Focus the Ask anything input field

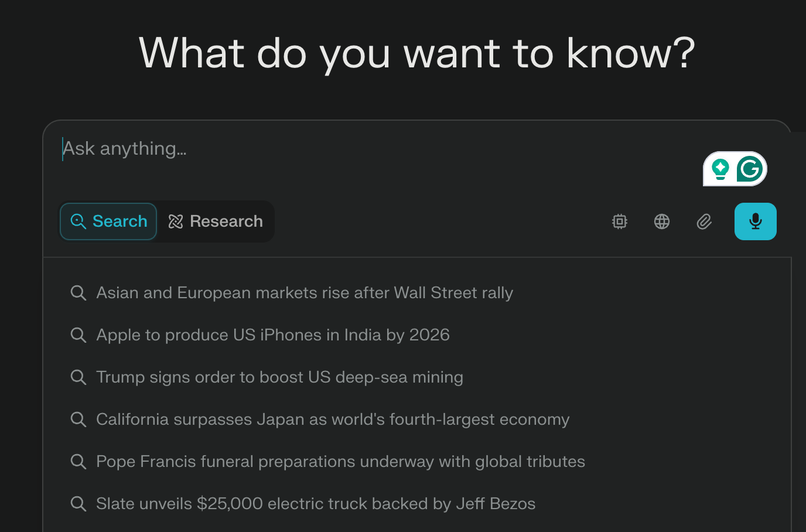[351, 149]
